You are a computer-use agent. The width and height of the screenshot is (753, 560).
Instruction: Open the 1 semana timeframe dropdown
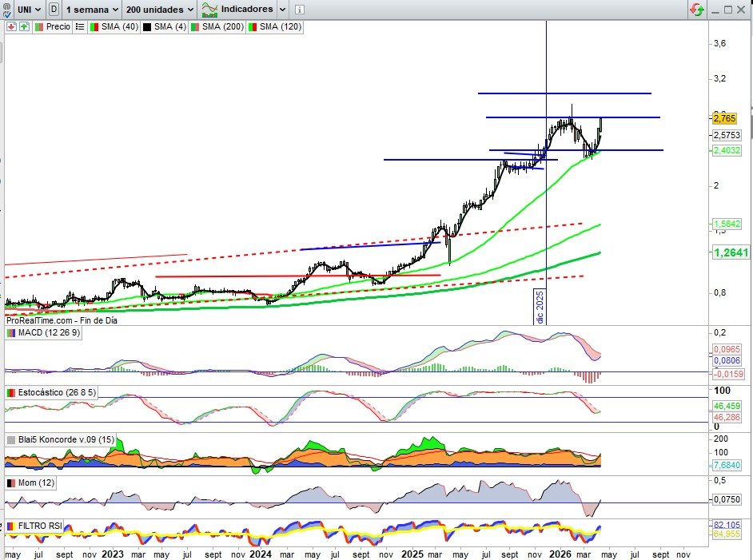[x=92, y=9]
